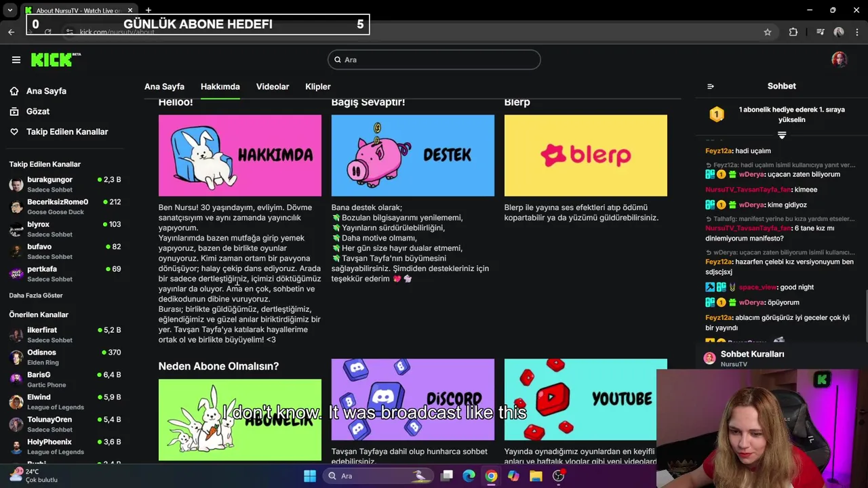
Task: Click the gold rank 1 badge
Action: pos(717,115)
